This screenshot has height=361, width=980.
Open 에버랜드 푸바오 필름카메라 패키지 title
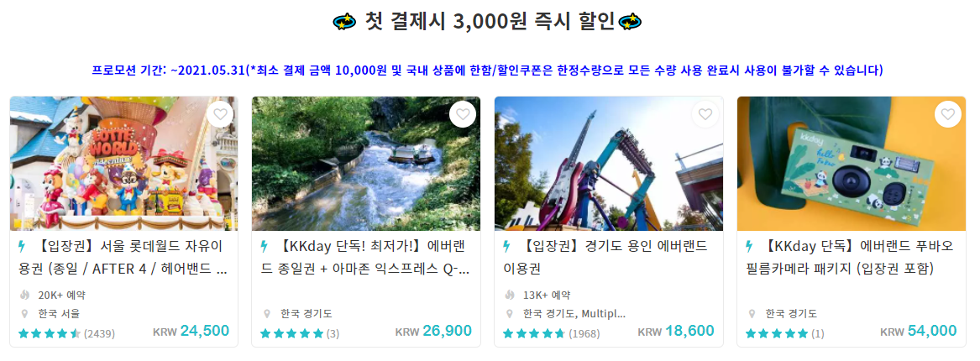[x=850, y=258]
